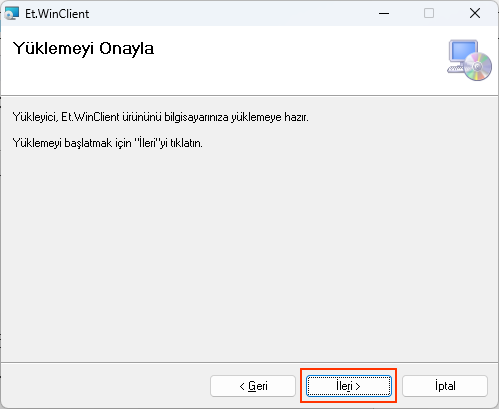This screenshot has height=409, width=499.
Task: Close the installer with the X icon
Action: click(475, 13)
